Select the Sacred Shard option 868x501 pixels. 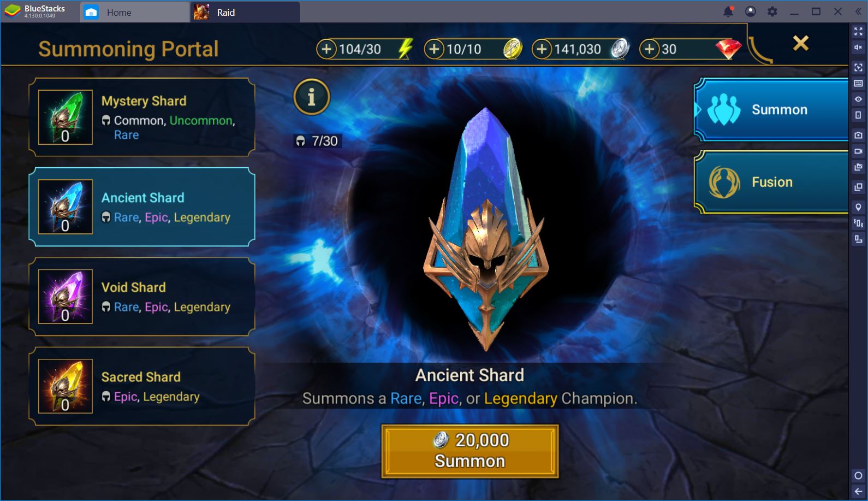(x=142, y=386)
